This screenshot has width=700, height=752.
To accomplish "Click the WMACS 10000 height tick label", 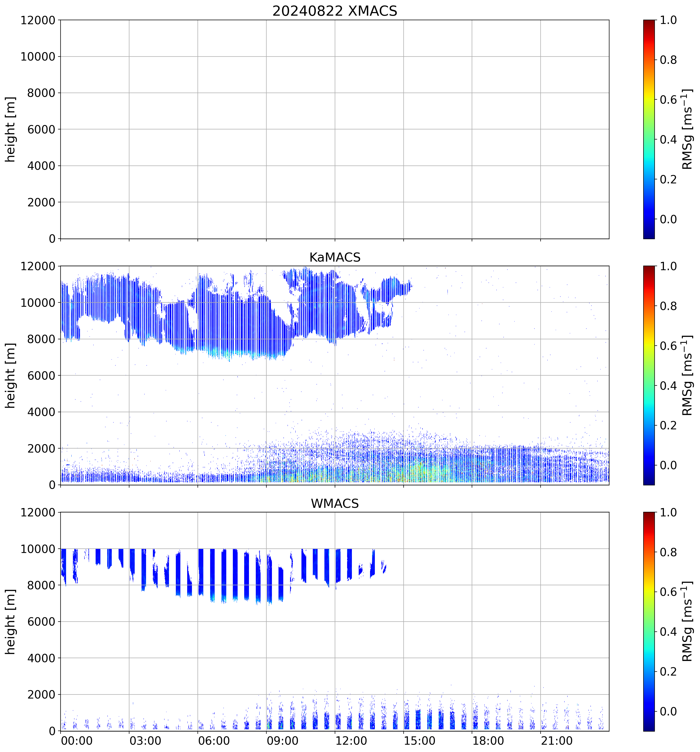I will [38, 549].
